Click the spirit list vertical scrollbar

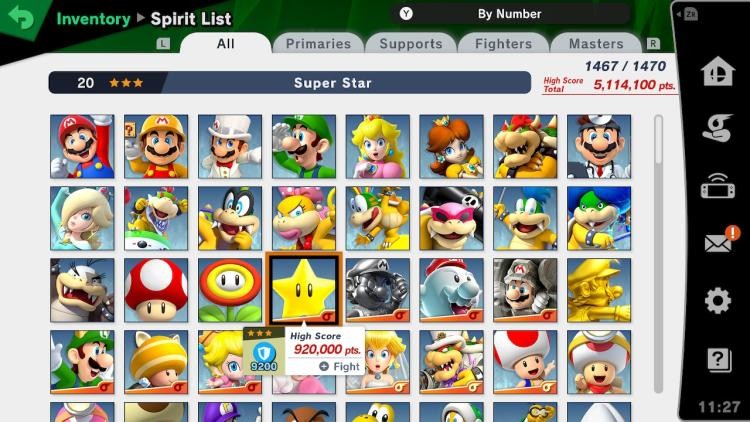click(659, 254)
